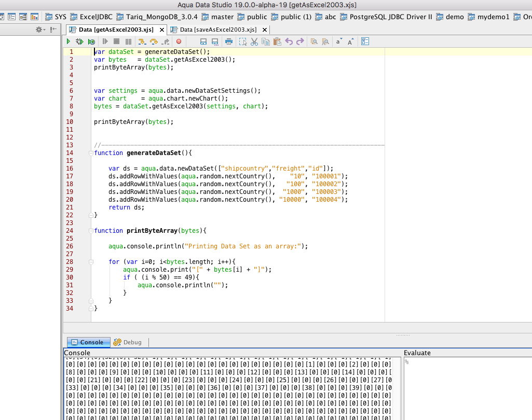Click the Step Over debugger icon

click(154, 41)
